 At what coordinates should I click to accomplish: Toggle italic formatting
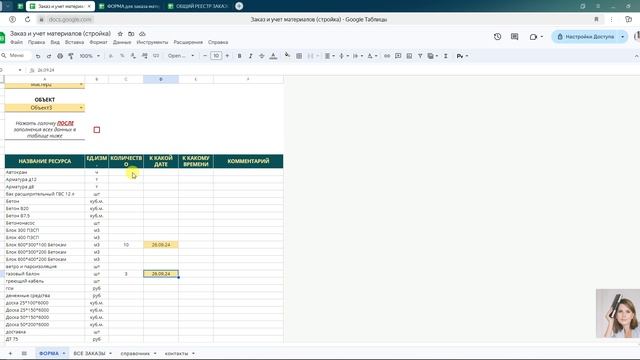point(251,56)
